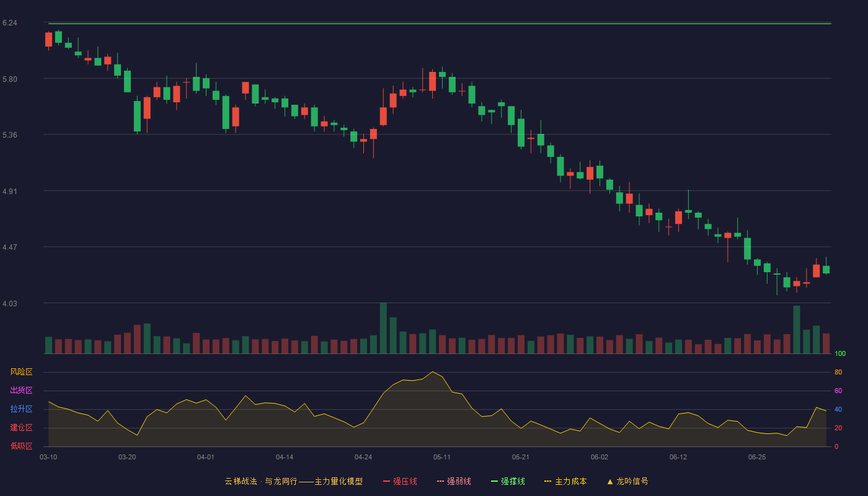The image size is (868, 496).
Task: Click the 03-10 date label
Action: click(48, 457)
